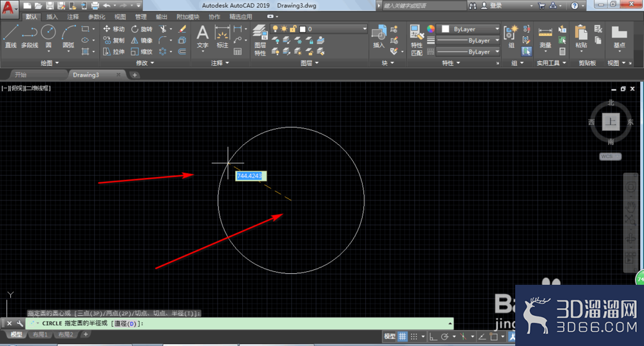Click the 镜像 (Mirror) tool

click(x=142, y=41)
